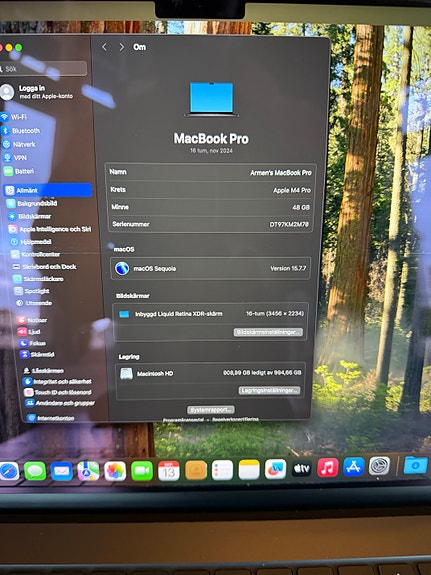Select Allmänt in the sidebar

pyautogui.click(x=48, y=190)
